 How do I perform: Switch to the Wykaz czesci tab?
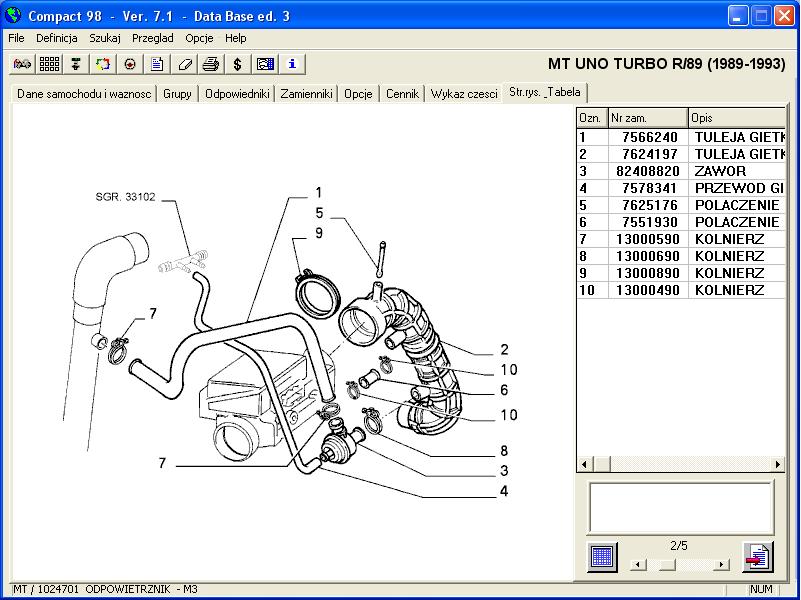(463, 94)
